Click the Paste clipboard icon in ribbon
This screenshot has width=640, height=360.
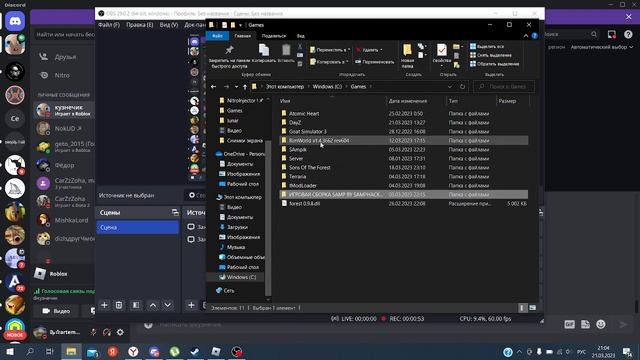pos(286,50)
